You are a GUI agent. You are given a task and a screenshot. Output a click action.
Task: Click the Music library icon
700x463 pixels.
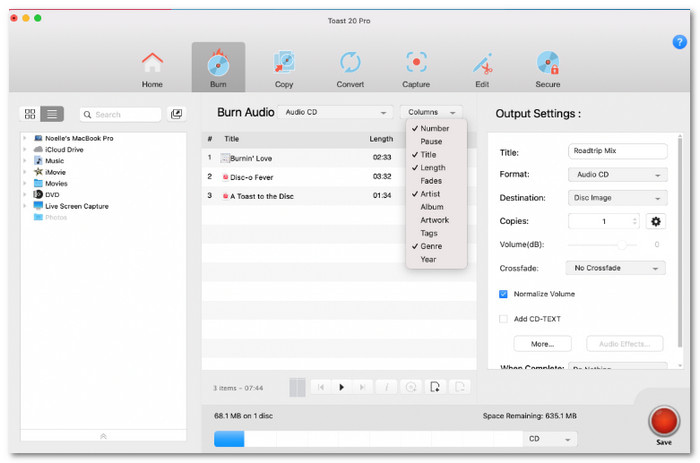pyautogui.click(x=38, y=161)
